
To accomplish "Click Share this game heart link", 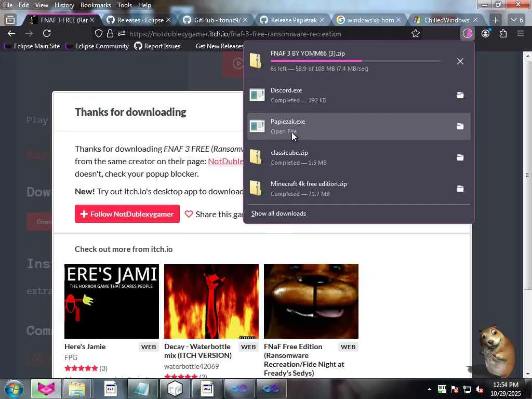I will point(214,214).
